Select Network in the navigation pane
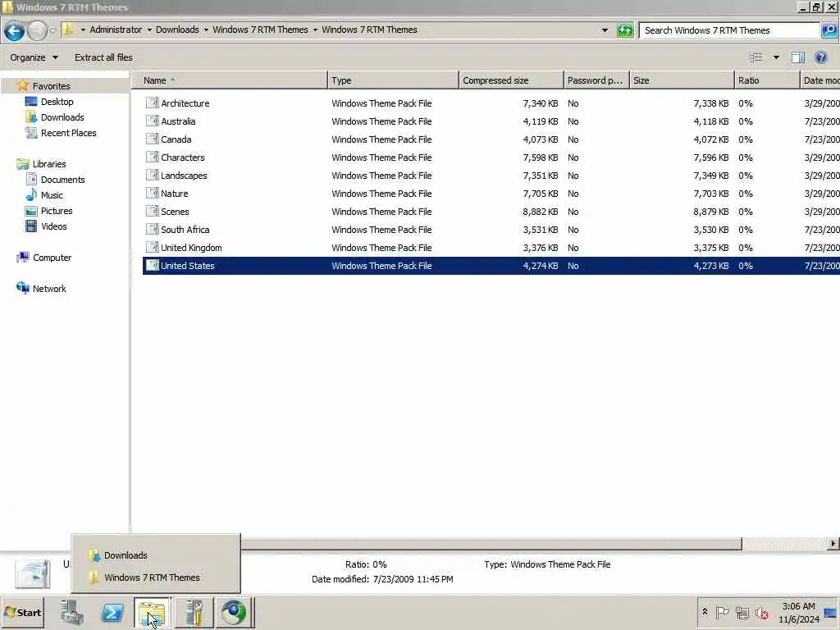The height and width of the screenshot is (630, 840). point(49,288)
